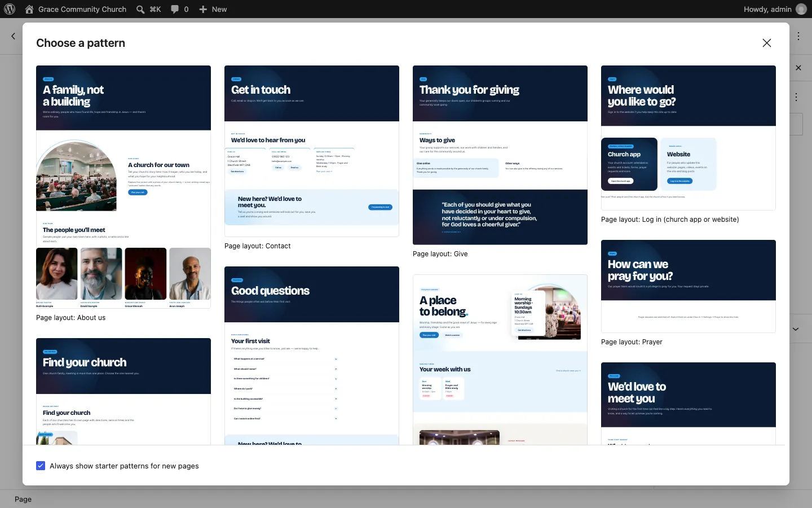Click the Choose a pattern heading

81,43
